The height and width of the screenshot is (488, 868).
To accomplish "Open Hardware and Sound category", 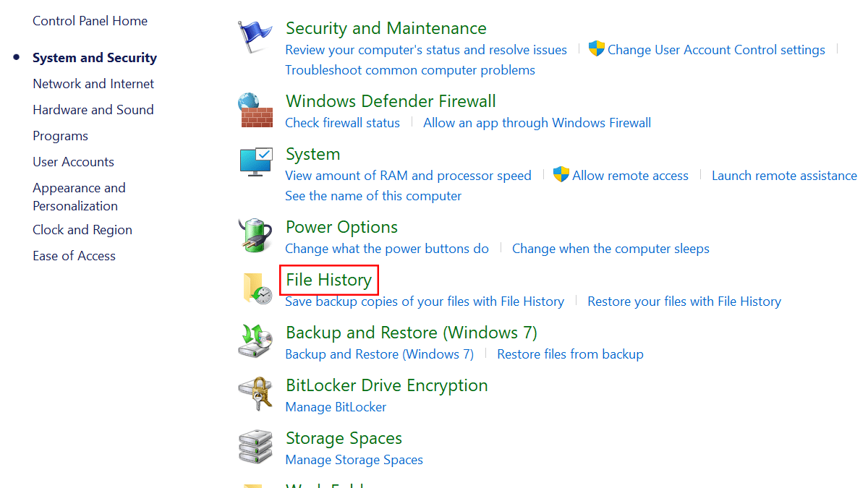I will click(x=93, y=110).
